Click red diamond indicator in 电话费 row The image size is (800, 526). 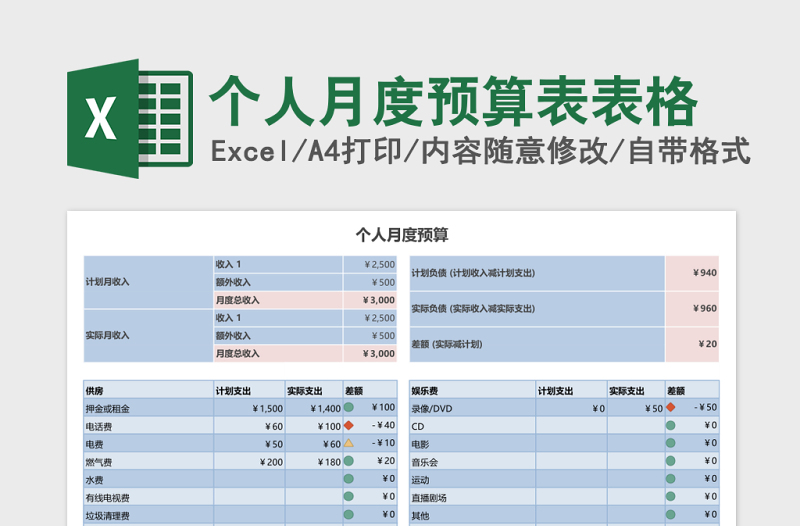[x=348, y=425]
